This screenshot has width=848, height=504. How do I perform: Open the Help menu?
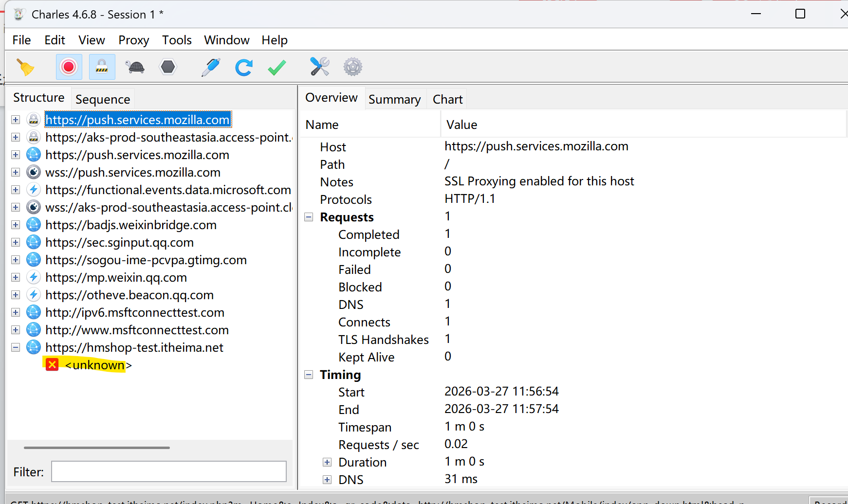point(275,40)
